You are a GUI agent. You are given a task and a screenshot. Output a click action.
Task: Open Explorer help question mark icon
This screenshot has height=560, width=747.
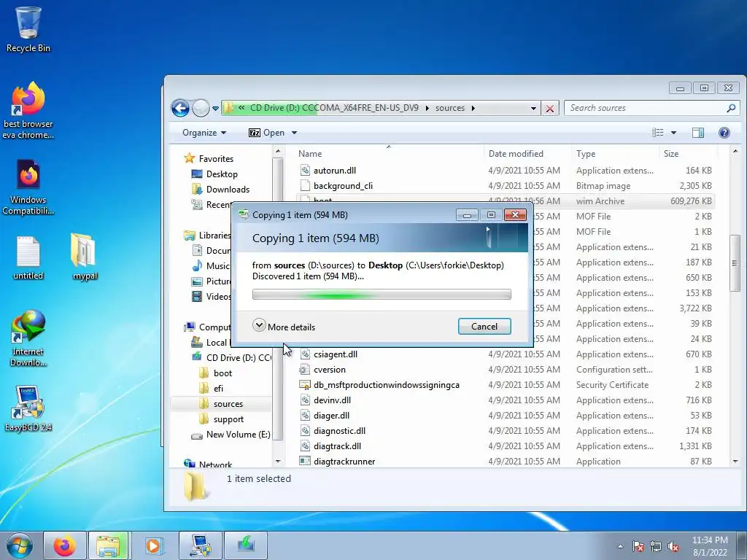click(x=724, y=133)
